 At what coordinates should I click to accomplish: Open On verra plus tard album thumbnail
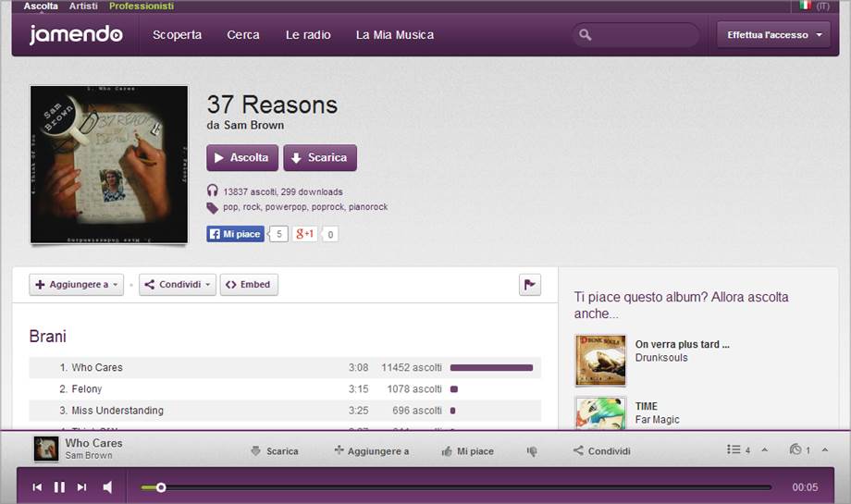tap(600, 361)
